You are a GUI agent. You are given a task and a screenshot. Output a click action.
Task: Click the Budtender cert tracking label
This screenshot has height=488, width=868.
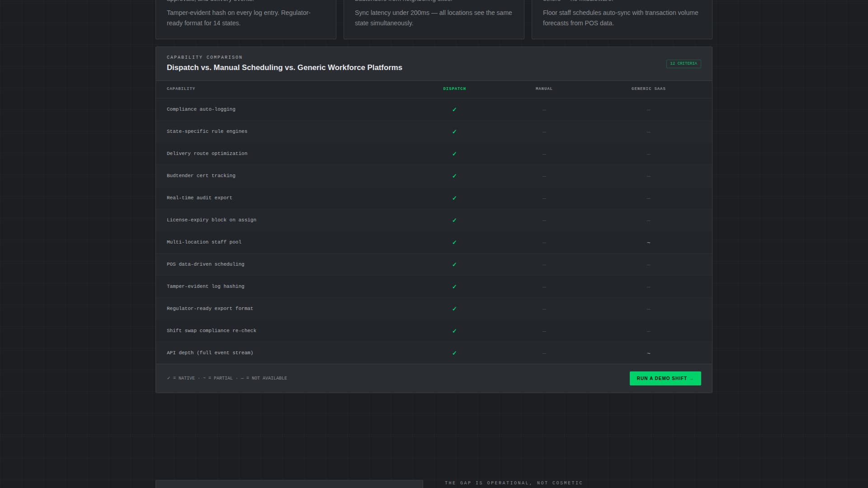pyautogui.click(x=201, y=176)
